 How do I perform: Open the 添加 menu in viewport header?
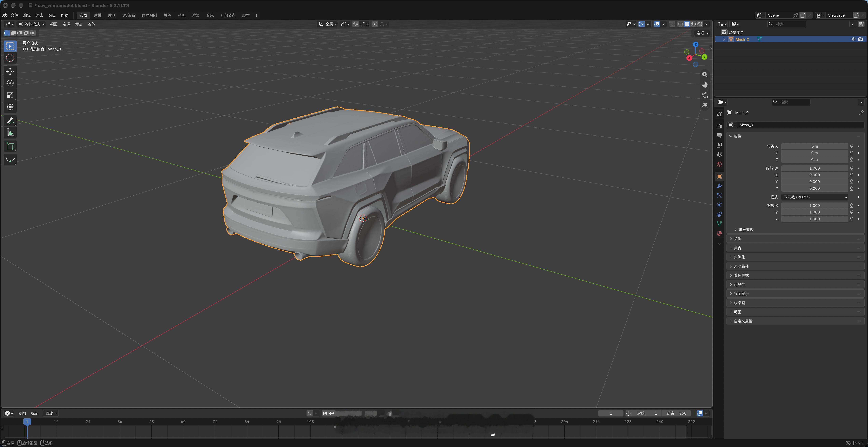click(79, 24)
